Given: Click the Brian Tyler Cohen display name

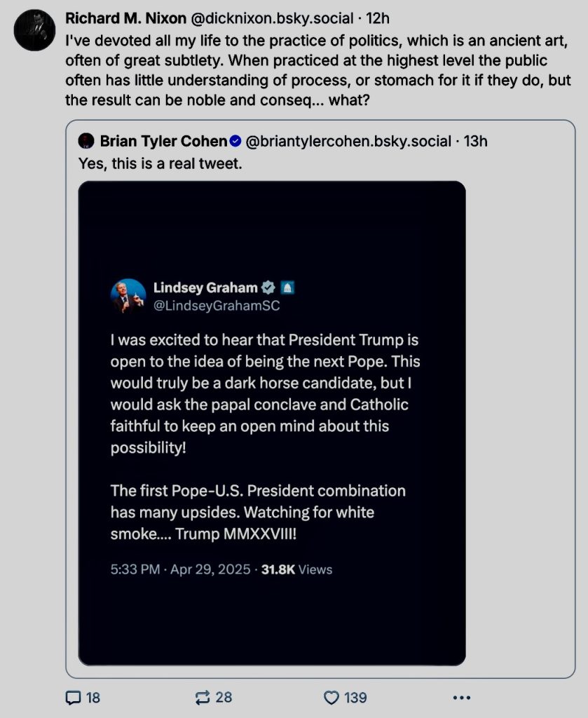Looking at the screenshot, I should 163,141.
